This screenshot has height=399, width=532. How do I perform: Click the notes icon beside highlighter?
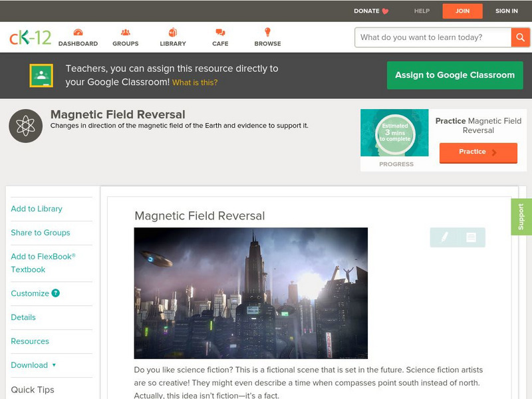(471, 237)
